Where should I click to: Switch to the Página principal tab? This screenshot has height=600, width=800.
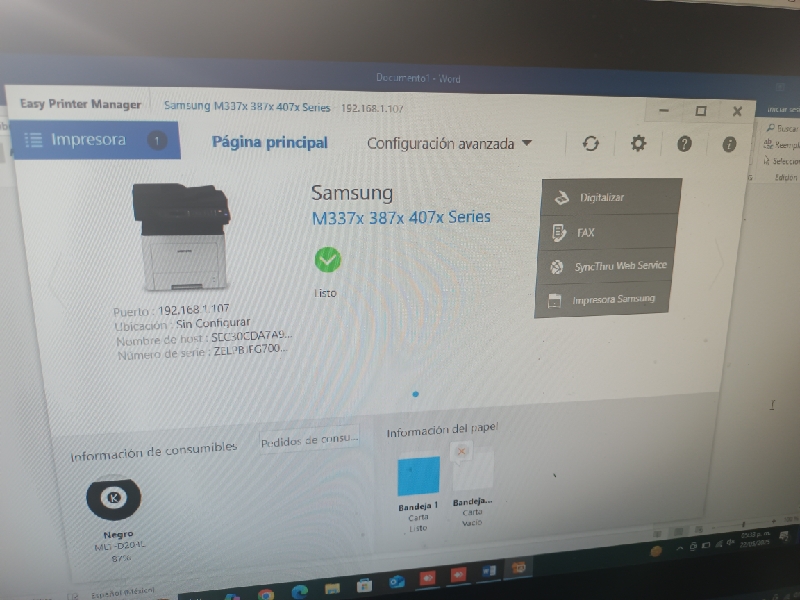tap(270, 142)
